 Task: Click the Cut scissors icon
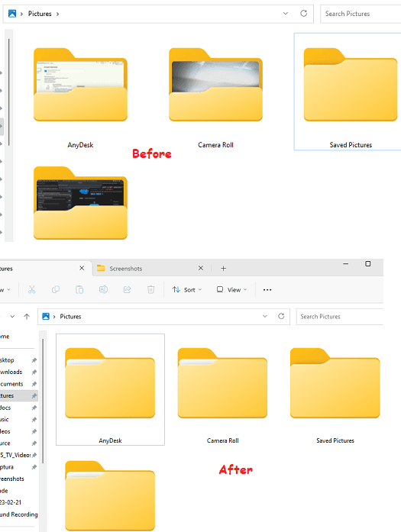tap(31, 289)
